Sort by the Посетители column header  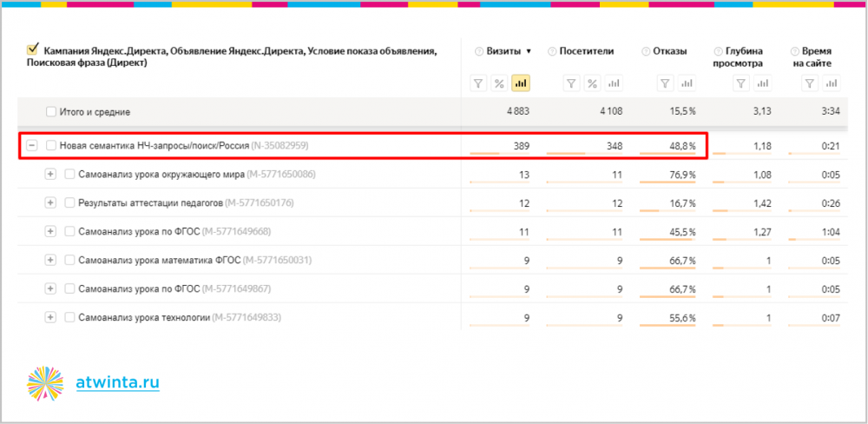point(586,51)
